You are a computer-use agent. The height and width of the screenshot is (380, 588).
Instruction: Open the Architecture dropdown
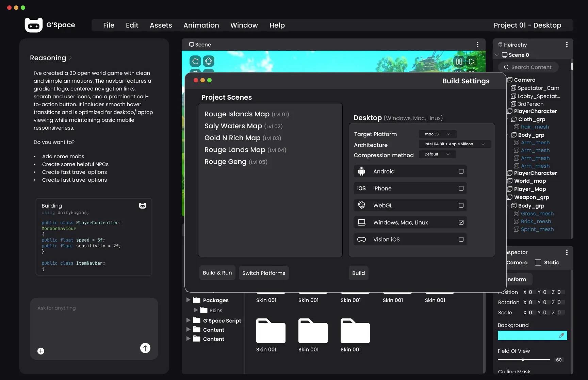tap(455, 144)
